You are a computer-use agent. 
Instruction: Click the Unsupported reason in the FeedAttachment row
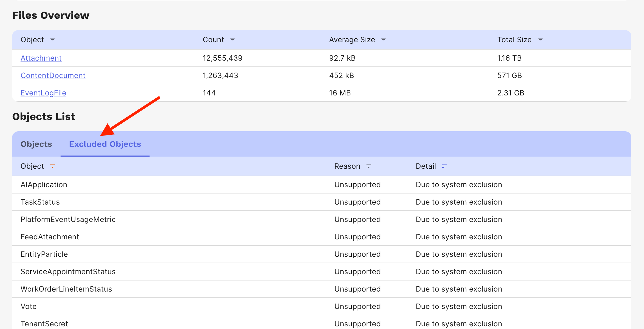358,237
